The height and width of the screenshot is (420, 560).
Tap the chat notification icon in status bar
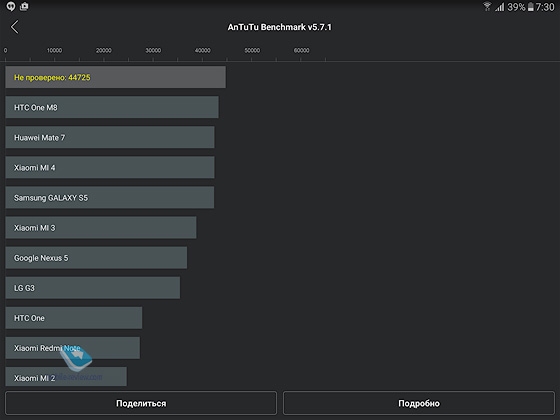pyautogui.click(x=11, y=6)
